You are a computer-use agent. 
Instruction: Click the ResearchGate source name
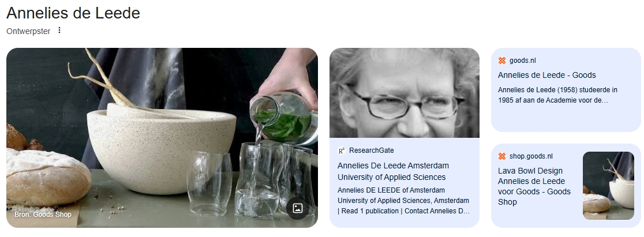pyautogui.click(x=372, y=151)
